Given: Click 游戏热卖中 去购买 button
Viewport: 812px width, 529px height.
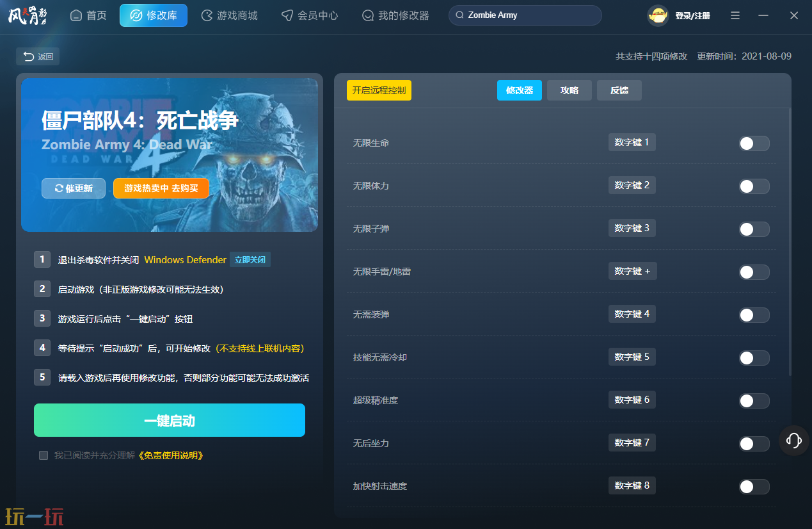Looking at the screenshot, I should point(161,188).
